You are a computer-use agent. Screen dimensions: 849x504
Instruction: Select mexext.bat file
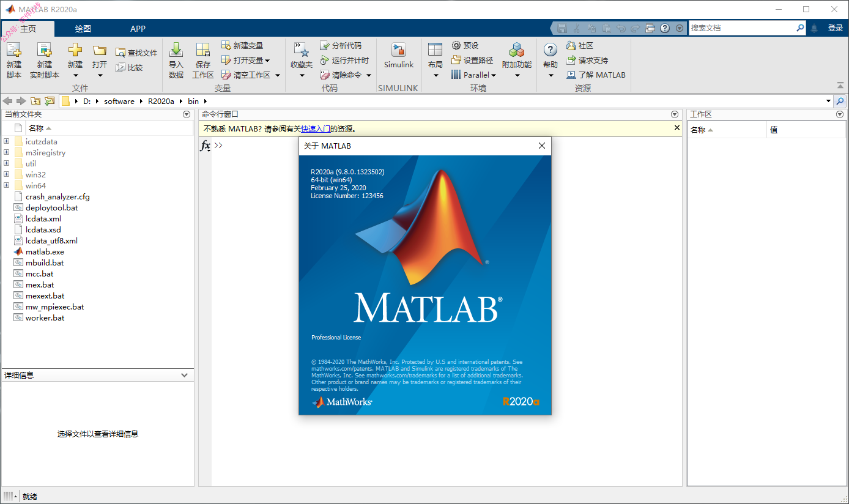point(45,295)
